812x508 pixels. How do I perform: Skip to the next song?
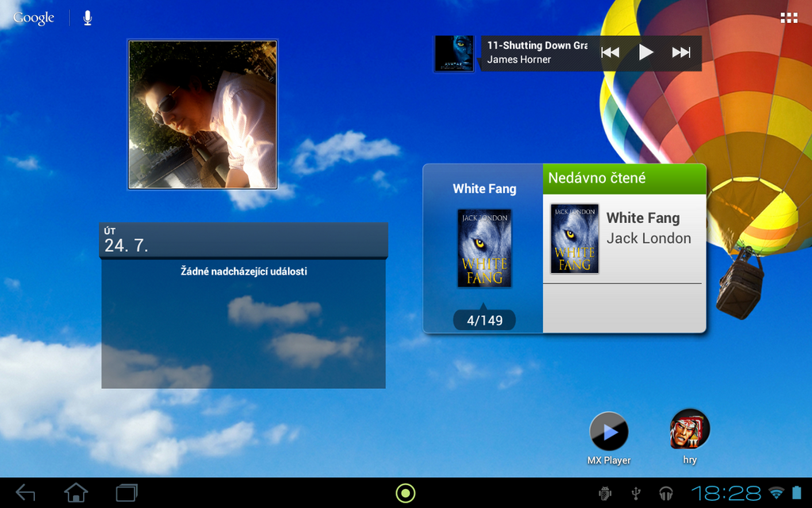(681, 52)
